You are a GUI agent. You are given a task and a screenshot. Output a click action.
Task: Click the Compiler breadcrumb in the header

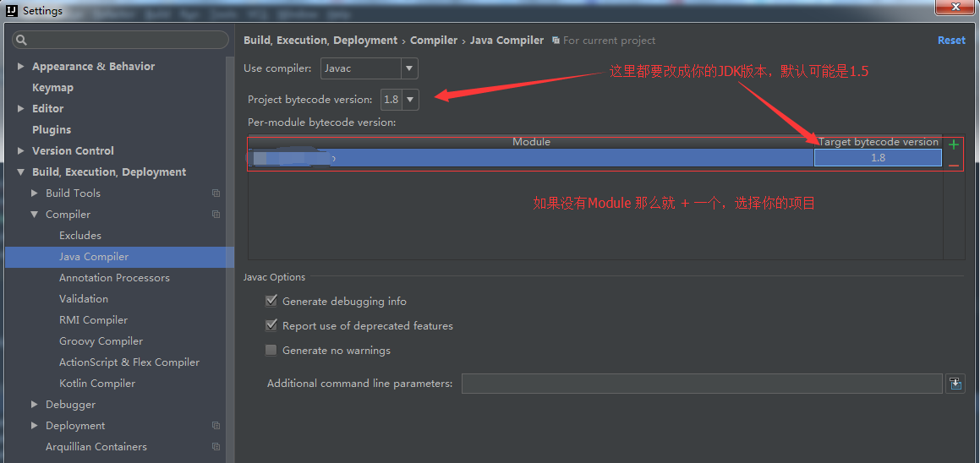pyautogui.click(x=434, y=41)
